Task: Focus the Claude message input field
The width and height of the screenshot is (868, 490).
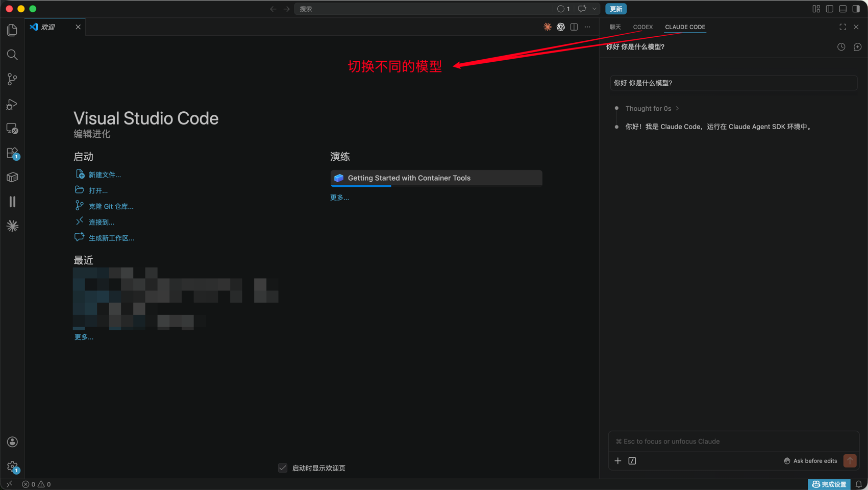Action: [x=734, y=442]
